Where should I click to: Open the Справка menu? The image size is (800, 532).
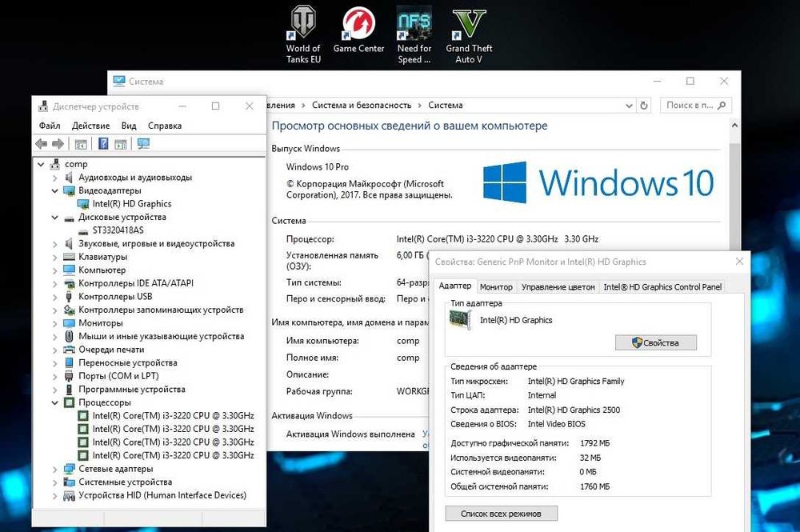point(165,126)
